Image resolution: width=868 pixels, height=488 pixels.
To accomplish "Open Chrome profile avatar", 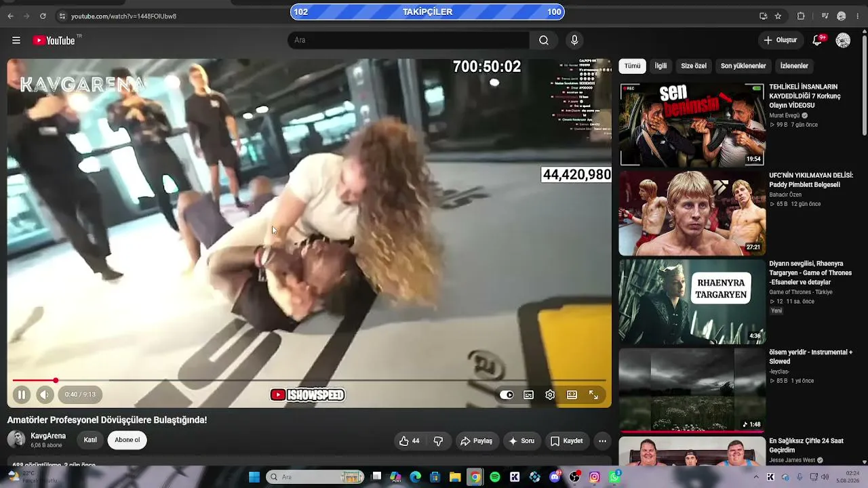I will pyautogui.click(x=842, y=16).
